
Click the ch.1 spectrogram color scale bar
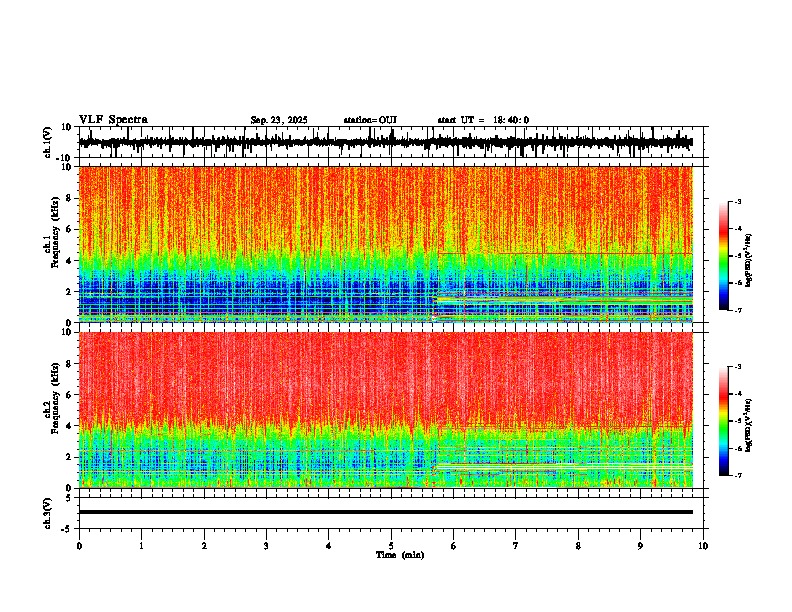pos(724,256)
